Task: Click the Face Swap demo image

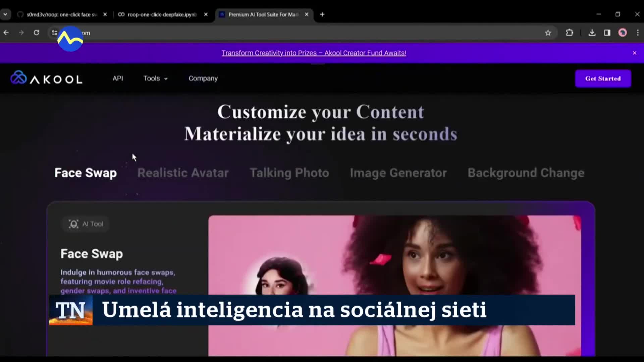Action: [x=394, y=286]
